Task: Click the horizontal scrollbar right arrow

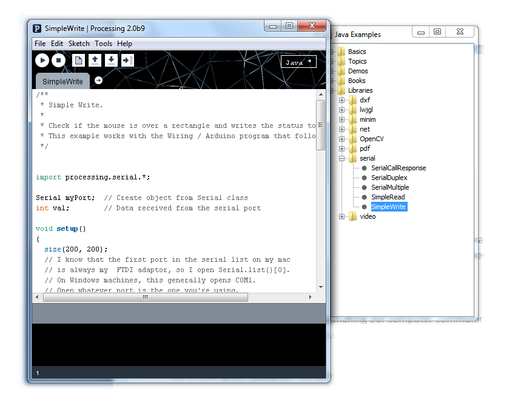Action: pyautogui.click(x=310, y=298)
